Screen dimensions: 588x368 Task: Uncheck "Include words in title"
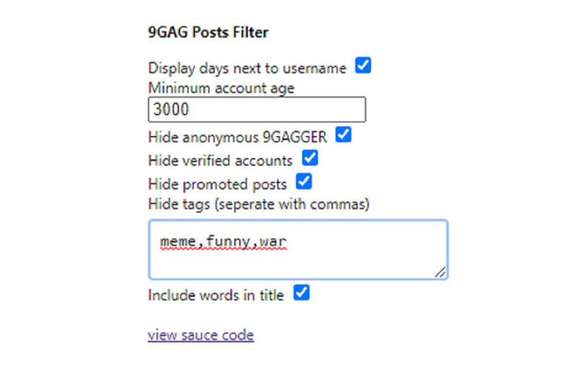tap(300, 293)
